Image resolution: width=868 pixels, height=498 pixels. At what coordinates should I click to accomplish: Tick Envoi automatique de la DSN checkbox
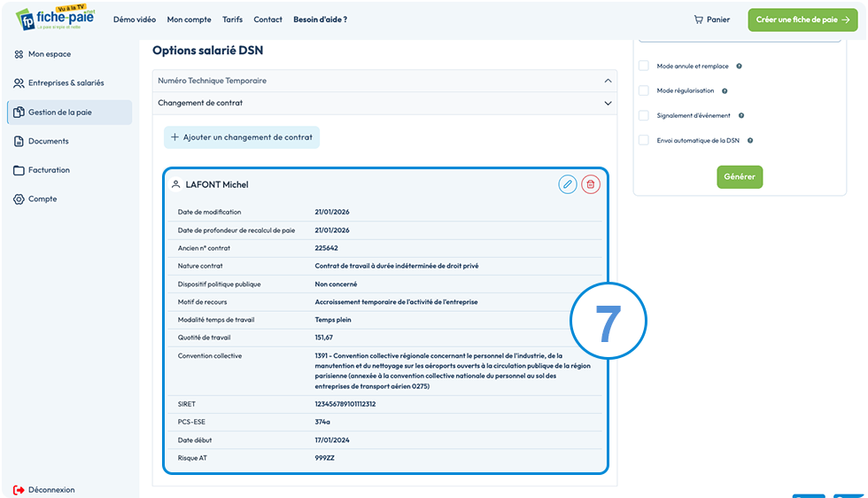pyautogui.click(x=644, y=141)
